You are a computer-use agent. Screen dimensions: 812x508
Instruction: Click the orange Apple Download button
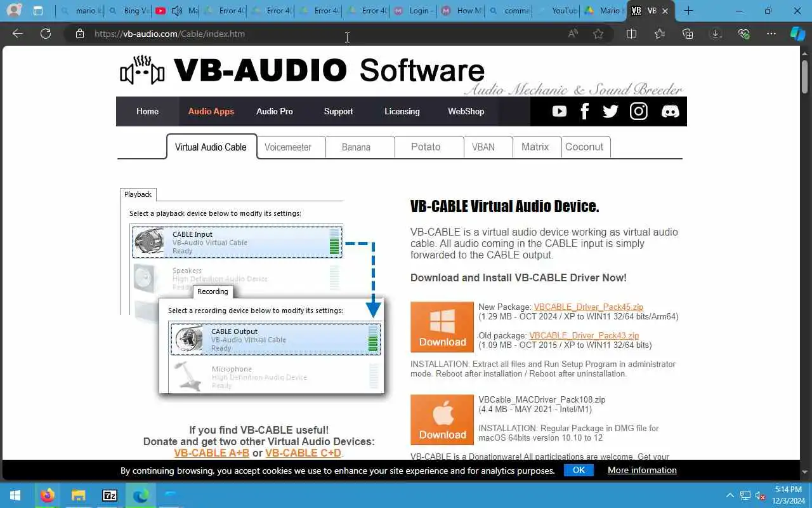[442, 420]
